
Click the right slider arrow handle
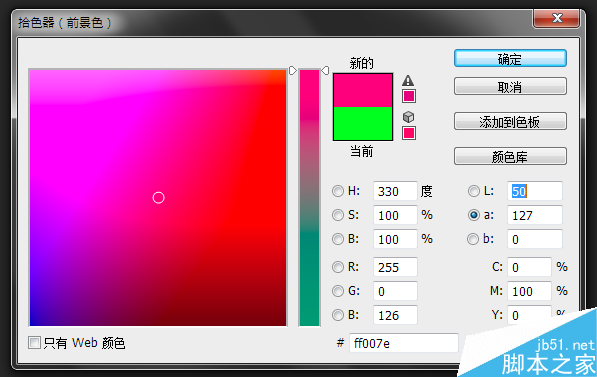(x=325, y=70)
